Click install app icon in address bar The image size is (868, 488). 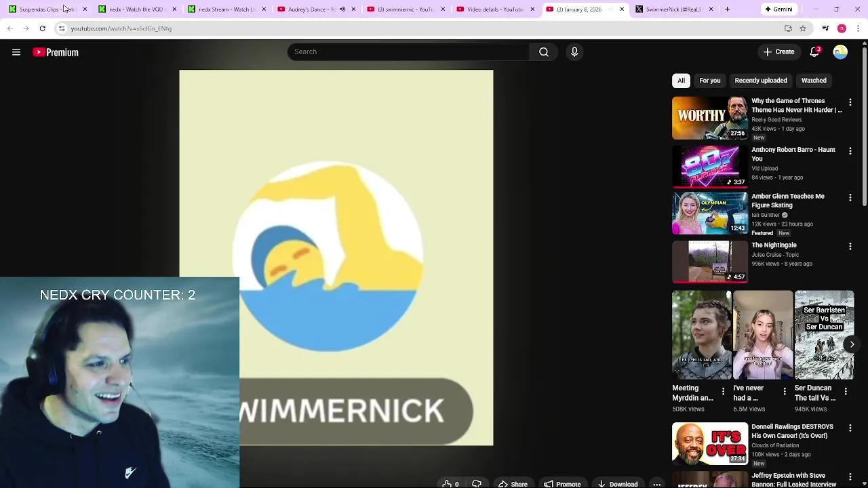coord(788,28)
